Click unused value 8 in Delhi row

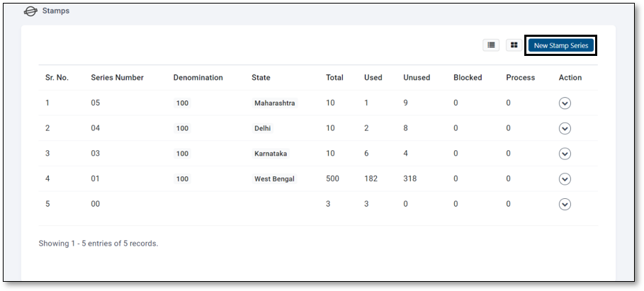405,128
